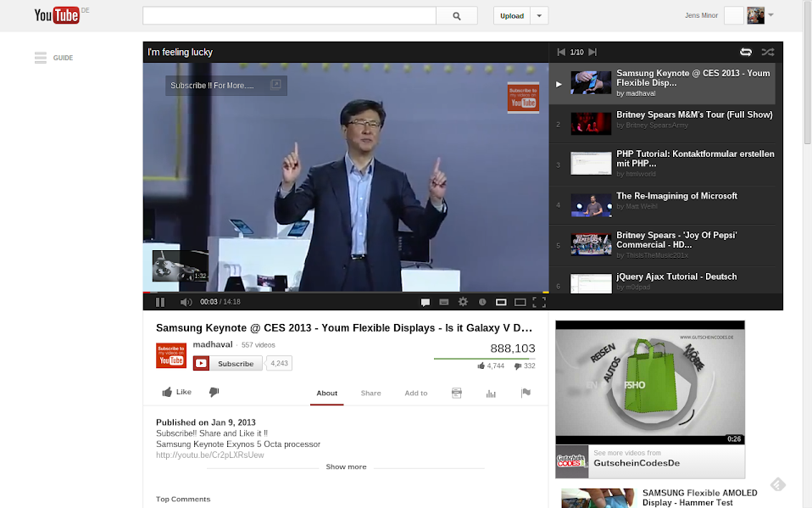Select currently playing Samsung Keynote playlist item
Screen dimensions: 812x508
point(662,83)
